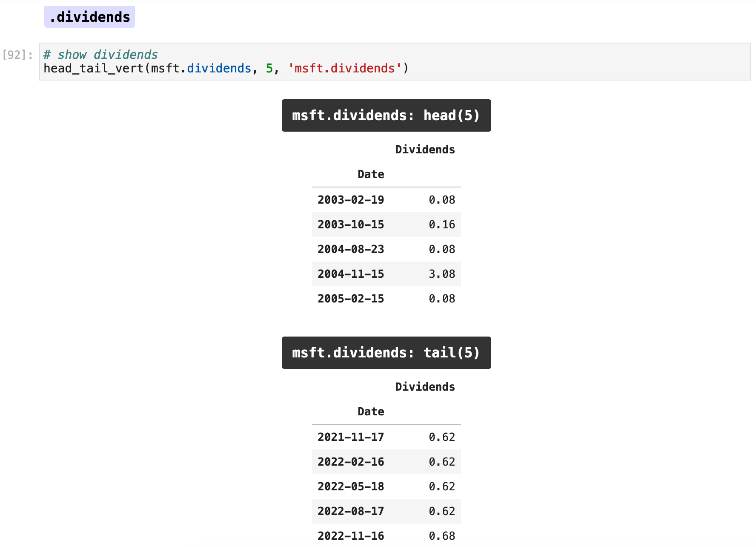This screenshot has height=547, width=756.
Task: Select the 2004-08-23 date row
Action: click(x=386, y=249)
